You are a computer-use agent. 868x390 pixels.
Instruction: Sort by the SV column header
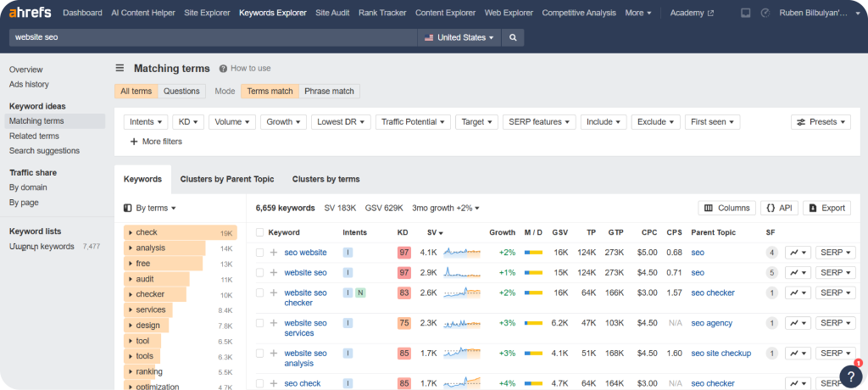(436, 232)
